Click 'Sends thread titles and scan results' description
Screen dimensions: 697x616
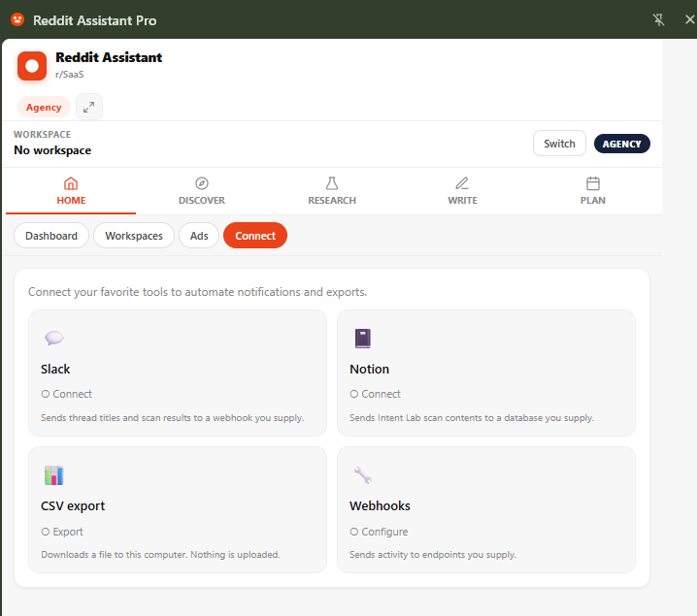[173, 418]
